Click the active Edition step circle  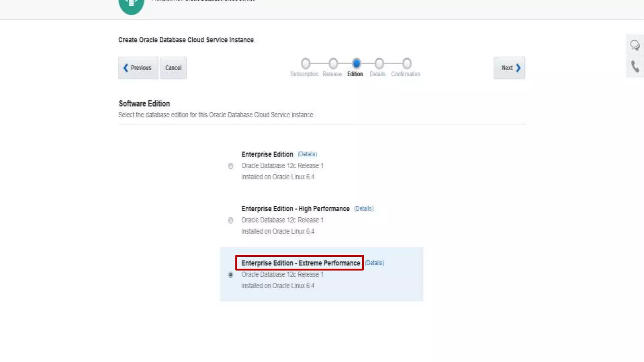[356, 63]
